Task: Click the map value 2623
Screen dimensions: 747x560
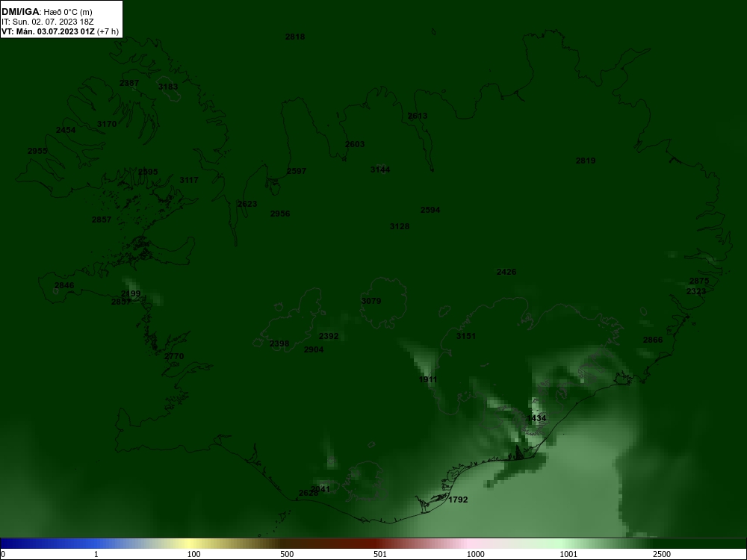Action: pyautogui.click(x=247, y=204)
